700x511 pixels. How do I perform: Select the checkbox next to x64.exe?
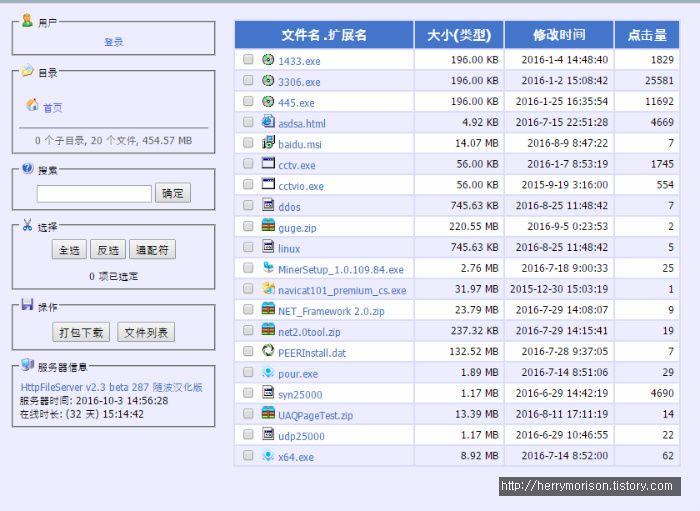[x=248, y=455]
